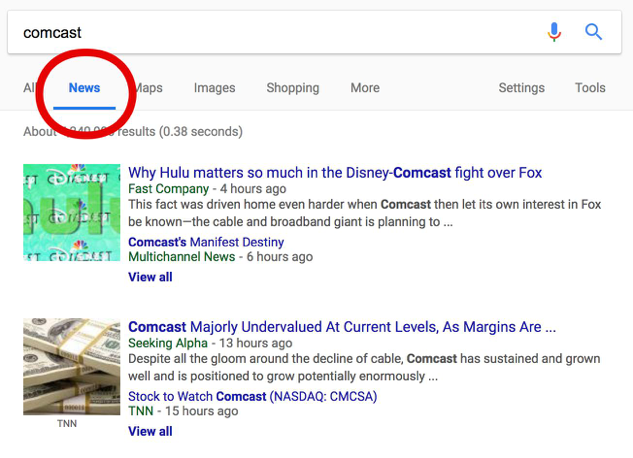Switch to the News tab
The height and width of the screenshot is (458, 633).
coord(84,88)
